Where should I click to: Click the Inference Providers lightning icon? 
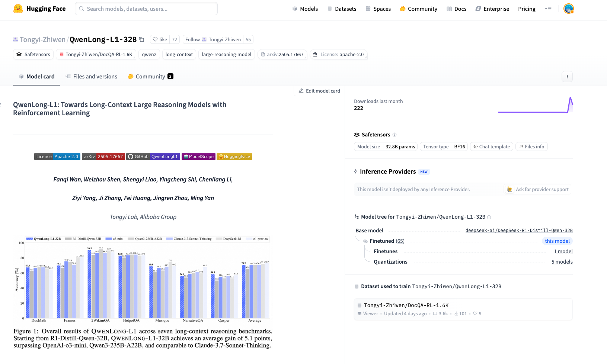pyautogui.click(x=355, y=171)
